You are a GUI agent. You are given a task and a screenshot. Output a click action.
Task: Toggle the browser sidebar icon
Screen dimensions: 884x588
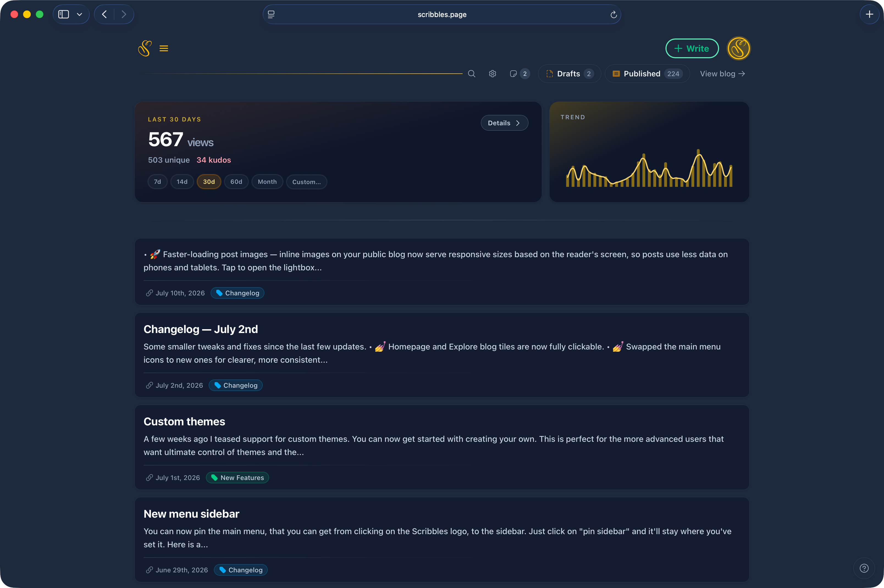tap(64, 14)
